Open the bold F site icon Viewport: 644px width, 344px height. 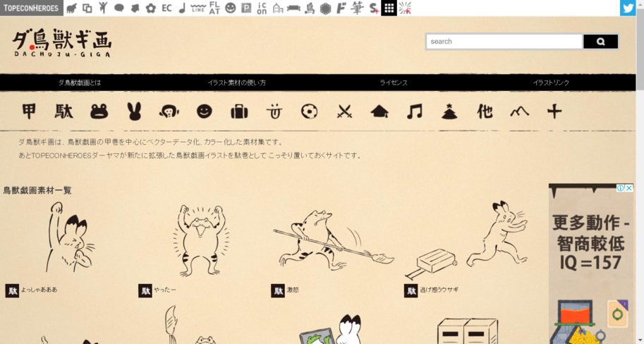click(341, 8)
